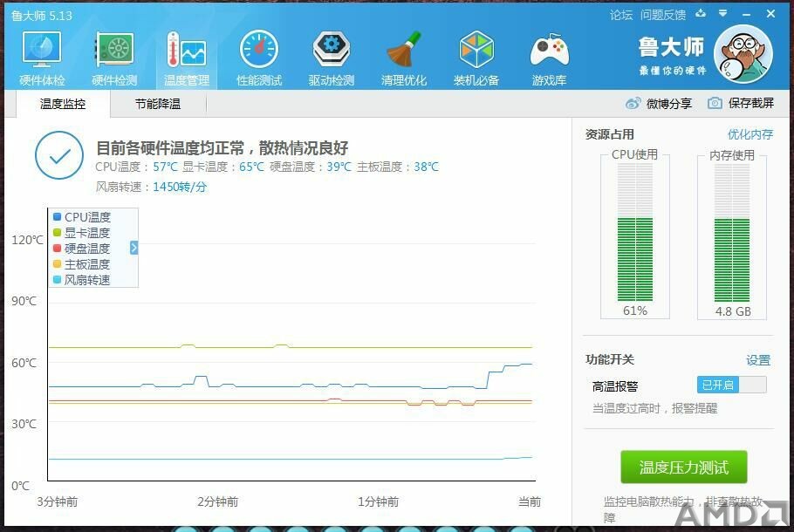Start the 温度压力测试 stress test
Image resolution: width=794 pixels, height=532 pixels.
683,467
